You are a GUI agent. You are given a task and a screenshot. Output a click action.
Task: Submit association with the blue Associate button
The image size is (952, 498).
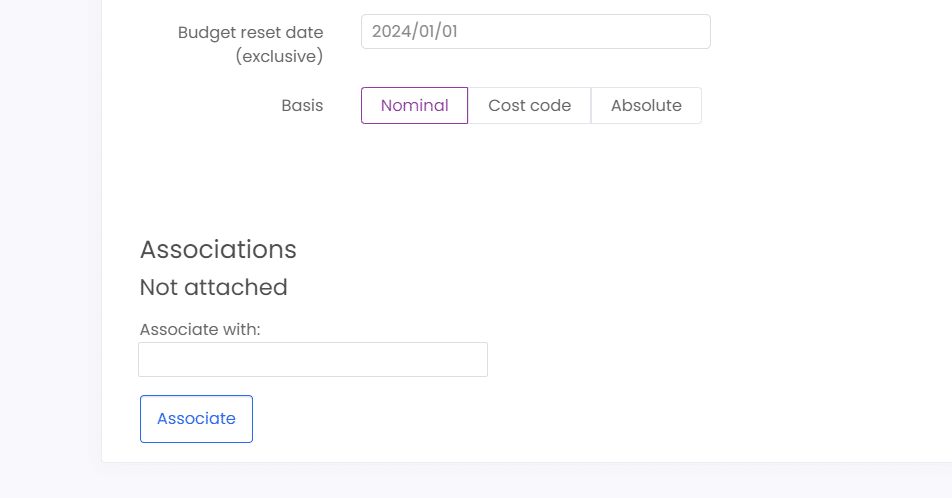(196, 419)
